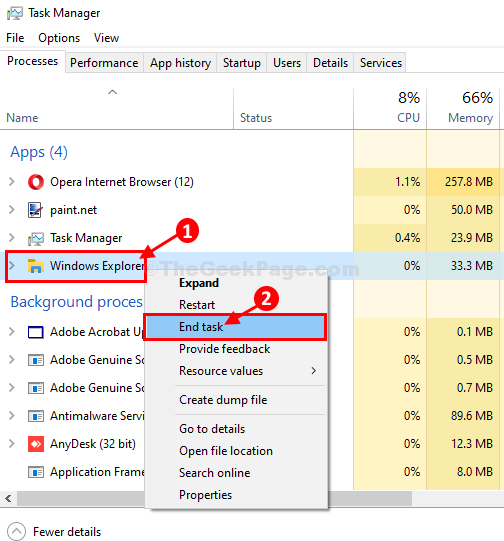
Task: Choose Go to details
Action: point(236,429)
